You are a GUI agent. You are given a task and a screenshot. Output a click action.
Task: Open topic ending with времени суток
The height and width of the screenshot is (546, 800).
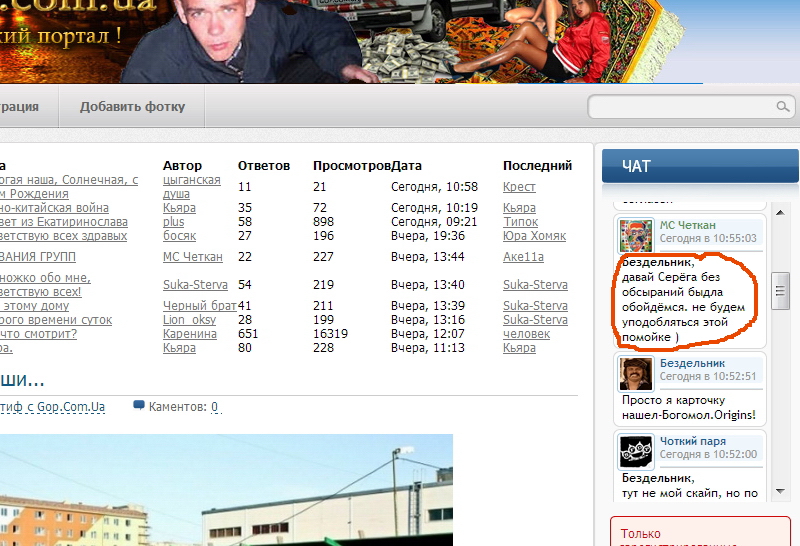[56, 320]
